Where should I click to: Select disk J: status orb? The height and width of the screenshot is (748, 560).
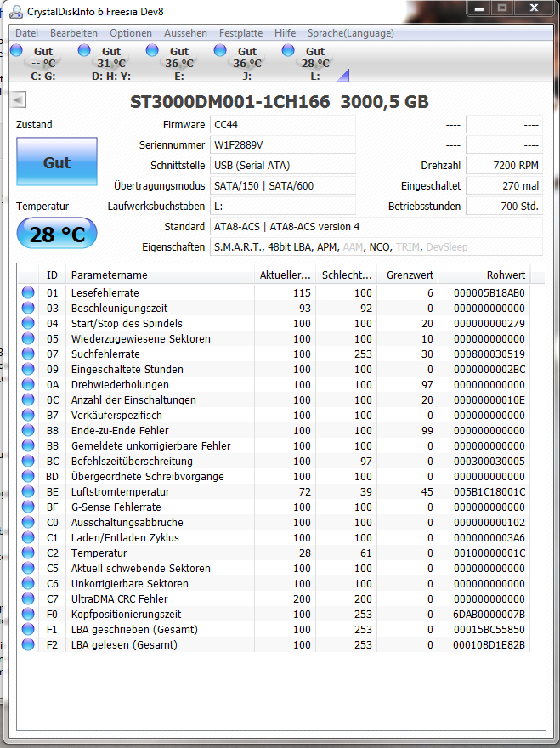(220, 50)
